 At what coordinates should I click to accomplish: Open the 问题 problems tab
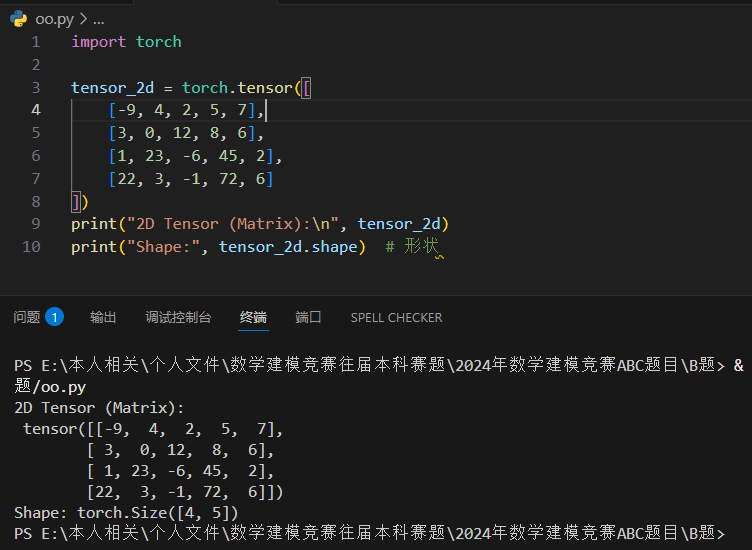coord(26,317)
